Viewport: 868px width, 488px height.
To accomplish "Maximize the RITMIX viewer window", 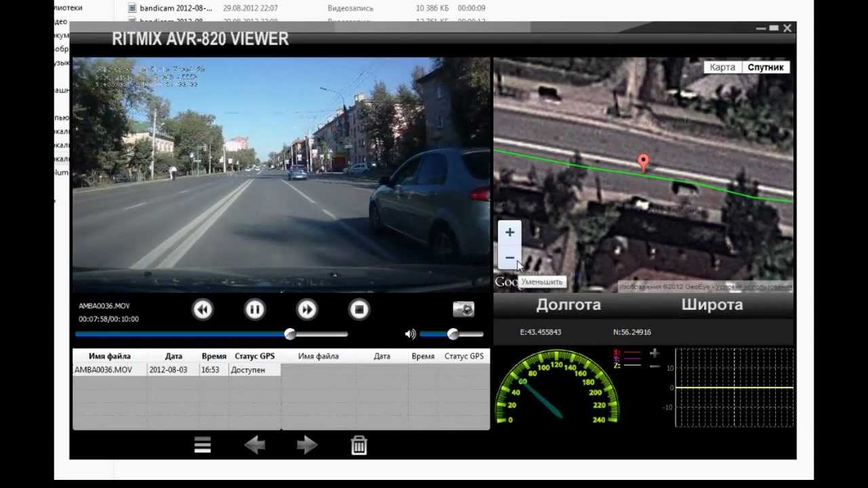I will (x=774, y=28).
